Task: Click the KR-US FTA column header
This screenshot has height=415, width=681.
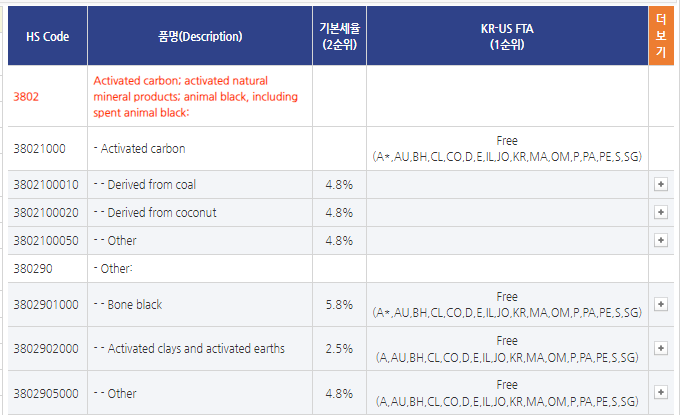Action: 507,36
